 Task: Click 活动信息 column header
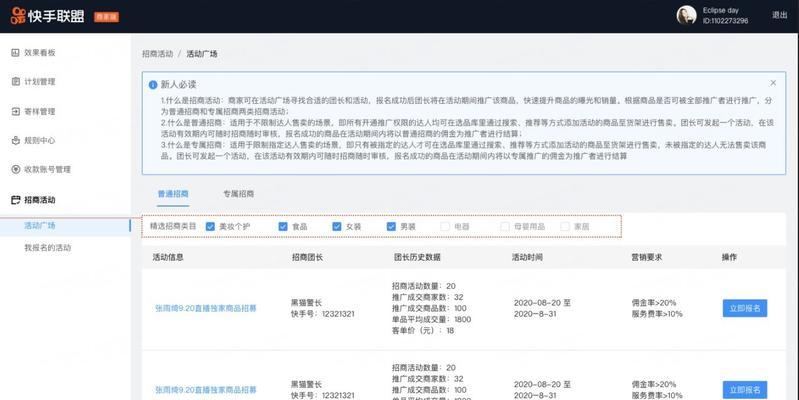click(x=168, y=257)
